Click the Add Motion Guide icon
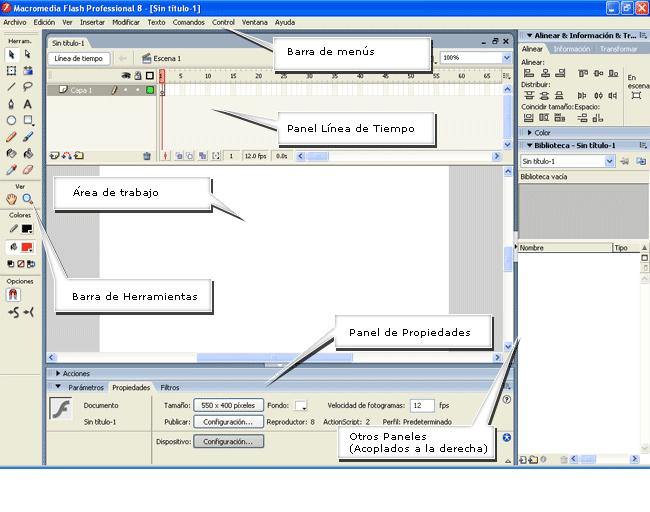The height and width of the screenshot is (512, 650). pyautogui.click(x=66, y=156)
